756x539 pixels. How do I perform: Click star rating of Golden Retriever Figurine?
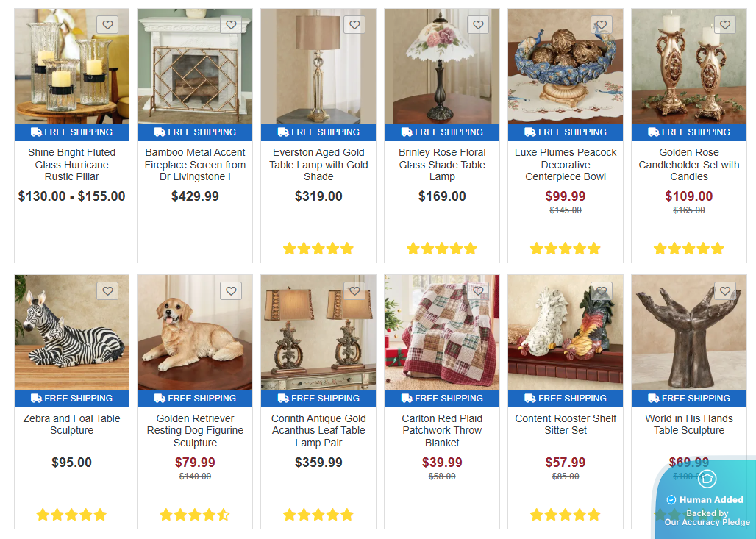click(195, 515)
